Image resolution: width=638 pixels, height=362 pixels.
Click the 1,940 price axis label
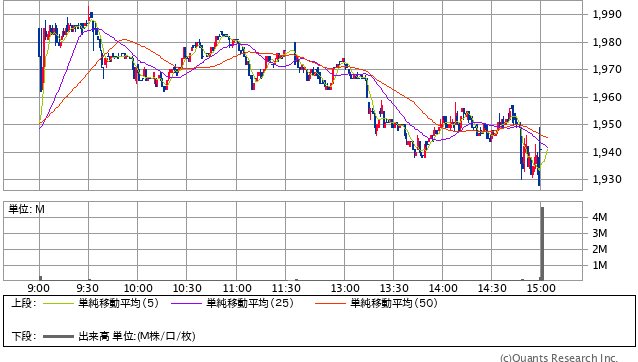pyautogui.click(x=607, y=152)
